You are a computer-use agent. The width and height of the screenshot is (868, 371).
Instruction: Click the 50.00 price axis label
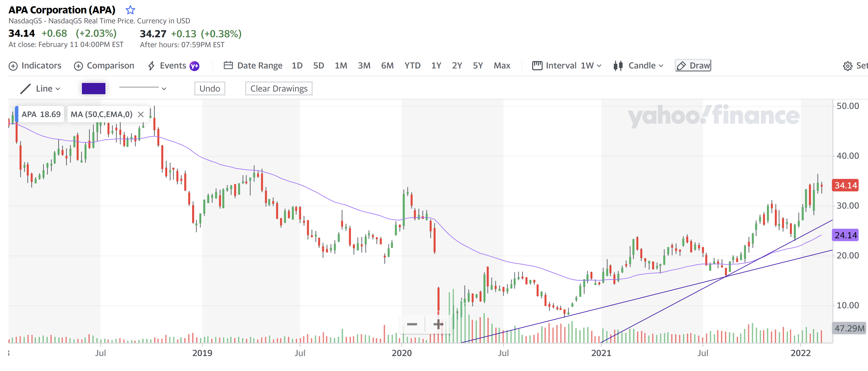point(848,106)
